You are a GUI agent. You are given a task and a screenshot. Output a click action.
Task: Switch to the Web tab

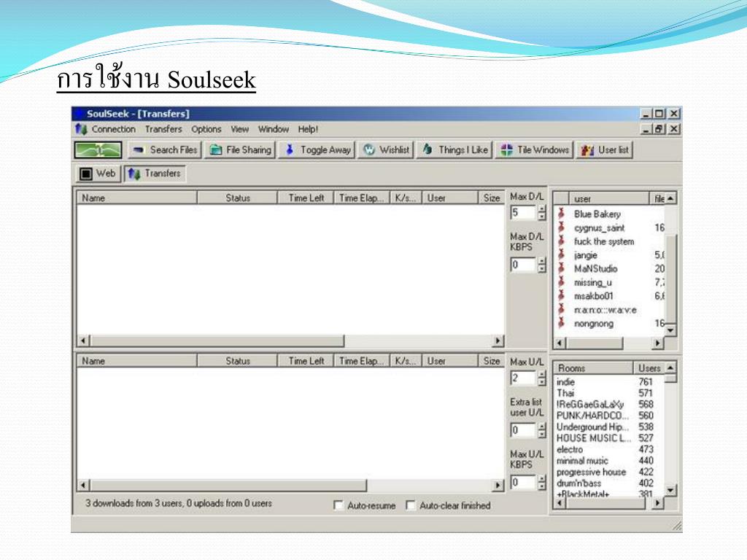tap(98, 174)
